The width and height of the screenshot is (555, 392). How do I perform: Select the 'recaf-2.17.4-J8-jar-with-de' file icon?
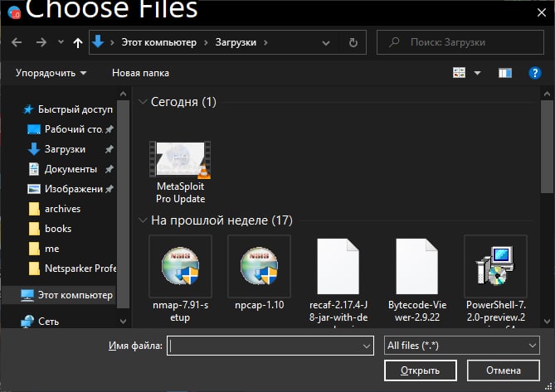click(x=338, y=266)
